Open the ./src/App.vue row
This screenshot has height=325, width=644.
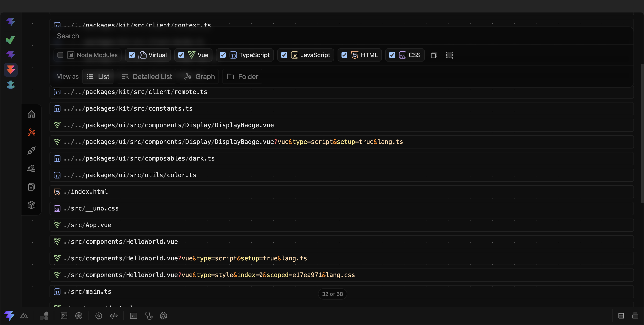[341, 225]
